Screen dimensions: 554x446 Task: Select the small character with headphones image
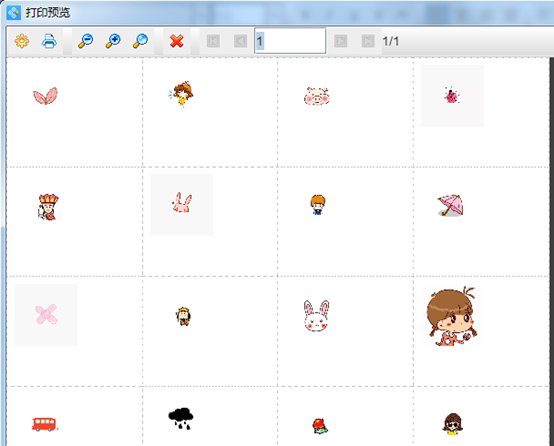click(x=183, y=316)
